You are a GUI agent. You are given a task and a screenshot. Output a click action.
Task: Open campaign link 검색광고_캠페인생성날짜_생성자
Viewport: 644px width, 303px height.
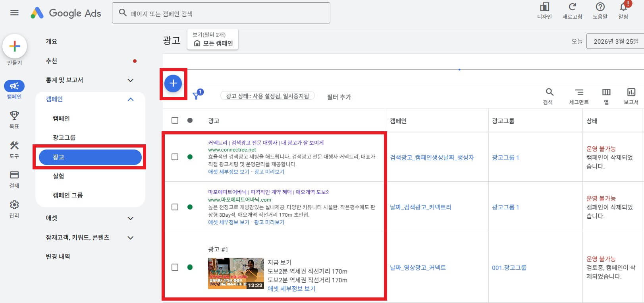[432, 157]
